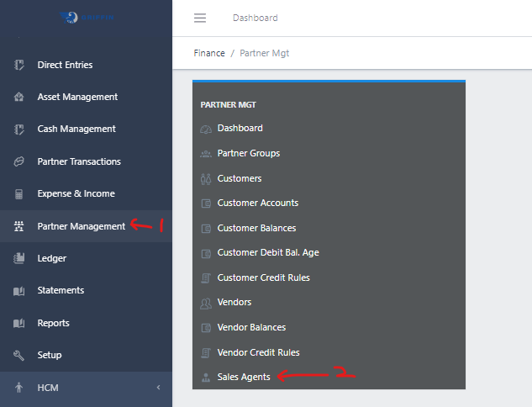The height and width of the screenshot is (407, 532).
Task: Click the Ledger book icon
Action: coord(19,258)
